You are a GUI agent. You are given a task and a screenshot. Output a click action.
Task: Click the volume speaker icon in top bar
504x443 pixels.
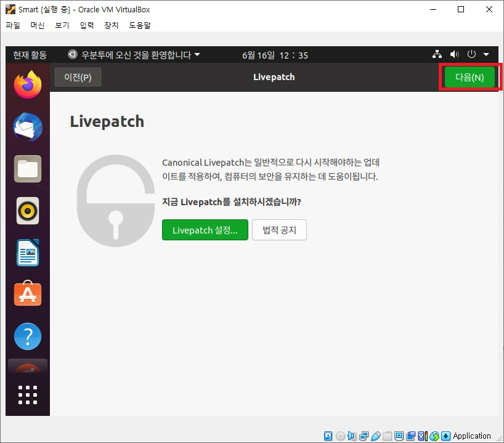click(x=454, y=54)
